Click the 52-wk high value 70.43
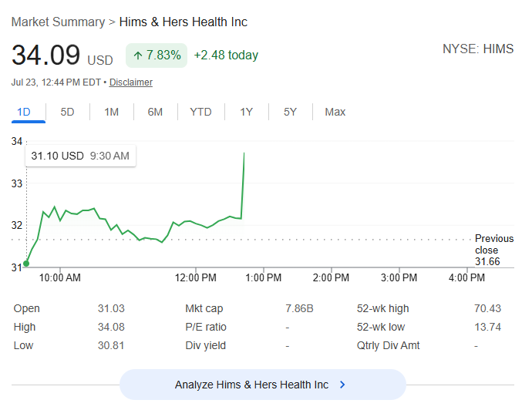 [487, 308]
